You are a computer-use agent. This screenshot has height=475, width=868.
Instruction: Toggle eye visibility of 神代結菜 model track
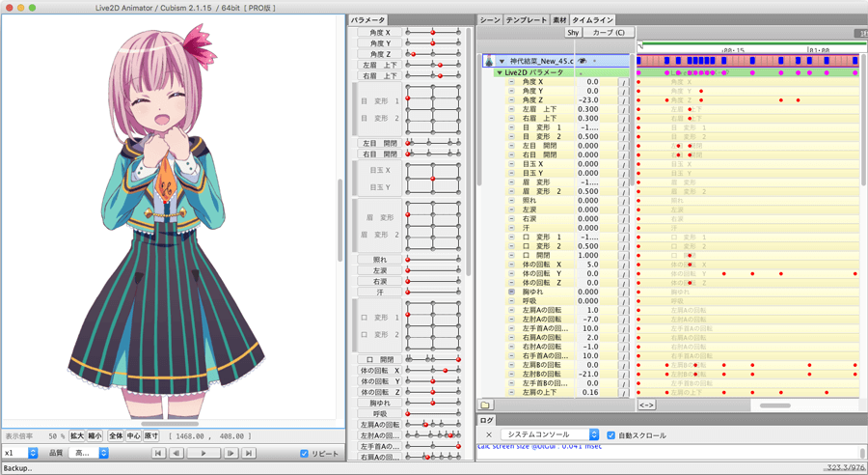(x=582, y=61)
